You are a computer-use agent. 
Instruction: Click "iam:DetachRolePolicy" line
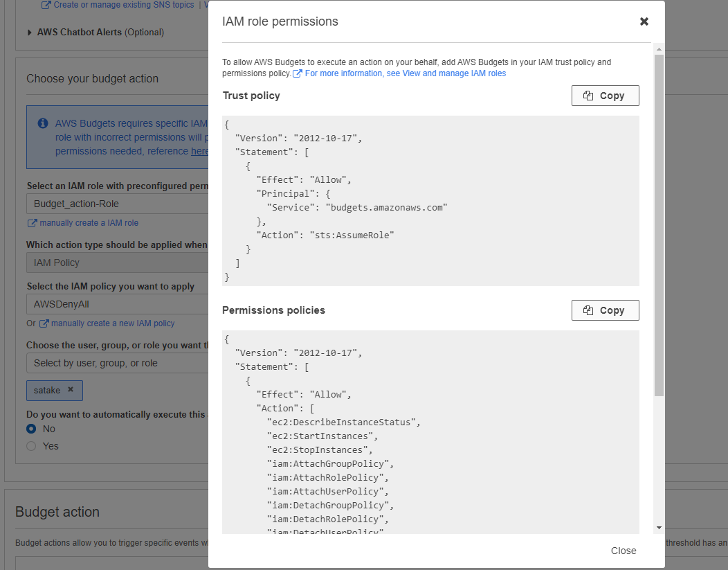pyautogui.click(x=327, y=519)
